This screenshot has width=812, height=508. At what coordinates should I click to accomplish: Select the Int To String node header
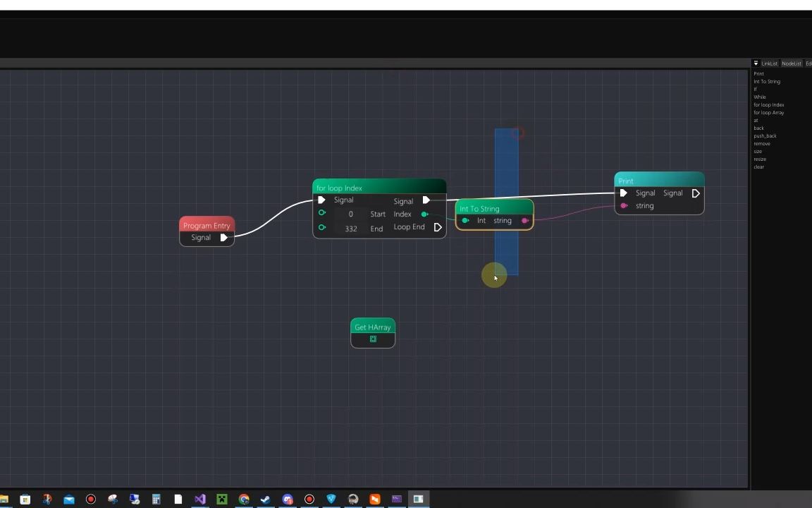(494, 207)
